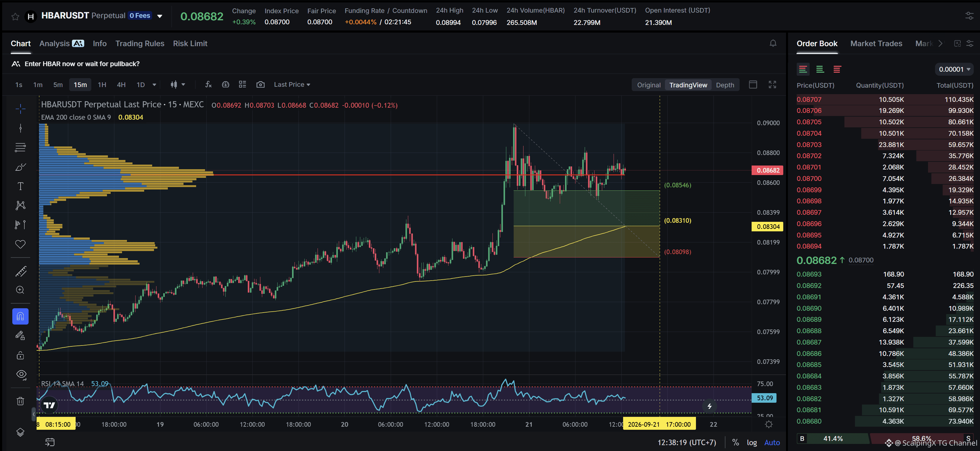Image resolution: width=980 pixels, height=451 pixels.
Task: Open the Trading Rules tab
Action: tap(140, 43)
